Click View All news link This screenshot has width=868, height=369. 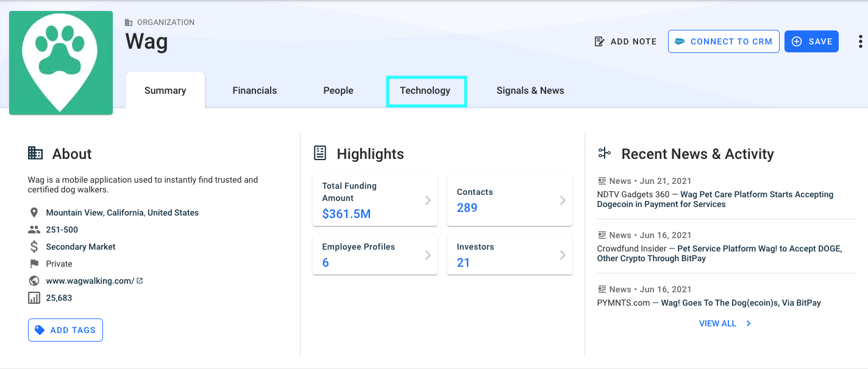pyautogui.click(x=717, y=323)
